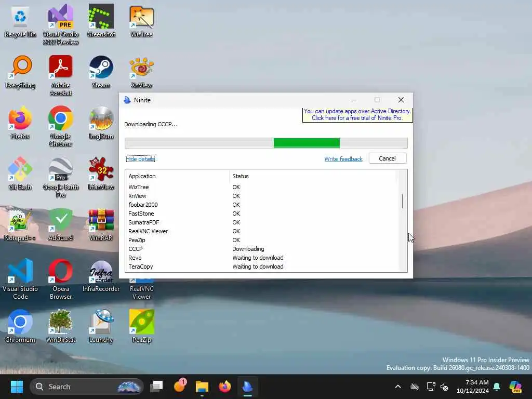Select the Firefox desktop shortcut
The image size is (532, 399).
coord(20,123)
